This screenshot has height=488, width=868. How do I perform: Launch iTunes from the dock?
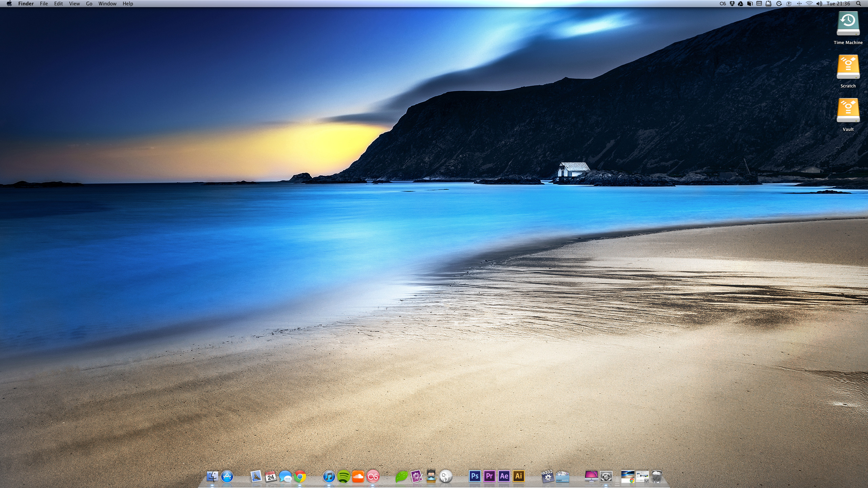point(329,476)
